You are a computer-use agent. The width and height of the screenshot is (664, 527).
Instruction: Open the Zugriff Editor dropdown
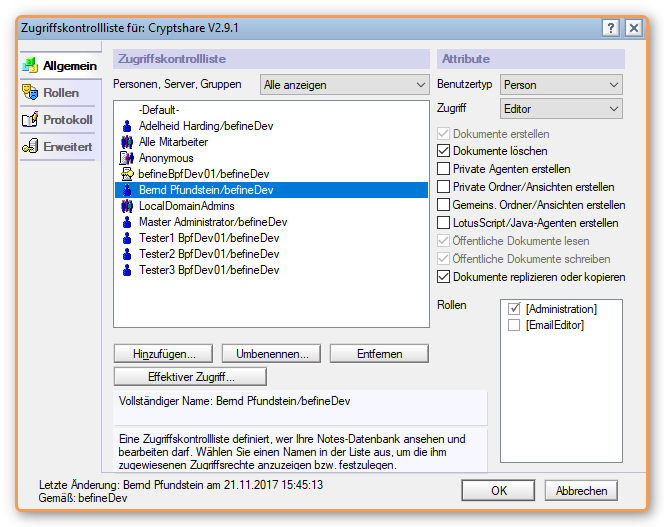[x=561, y=109]
